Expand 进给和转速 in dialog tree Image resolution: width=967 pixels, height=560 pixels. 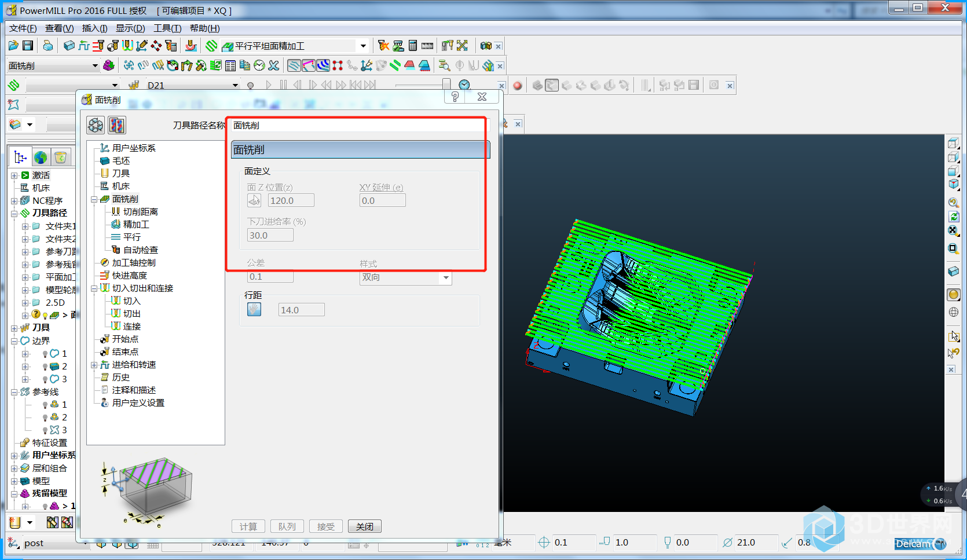pyautogui.click(x=94, y=365)
